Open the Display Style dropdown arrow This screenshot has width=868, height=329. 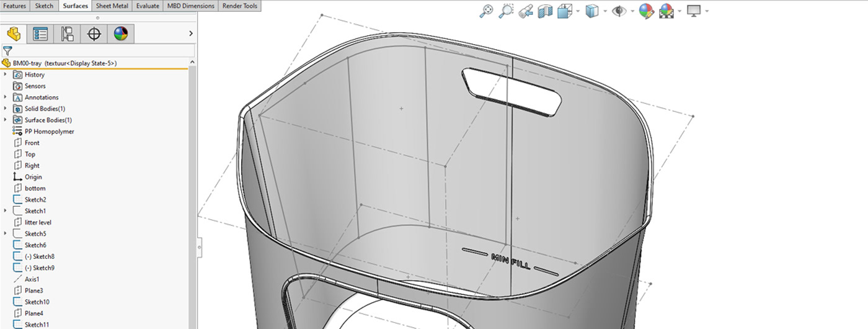click(x=604, y=11)
